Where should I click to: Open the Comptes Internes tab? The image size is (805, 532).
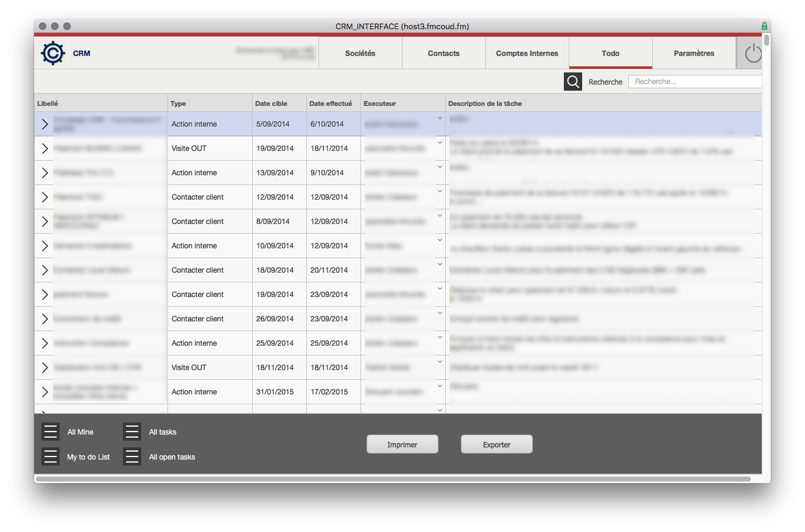(x=527, y=53)
